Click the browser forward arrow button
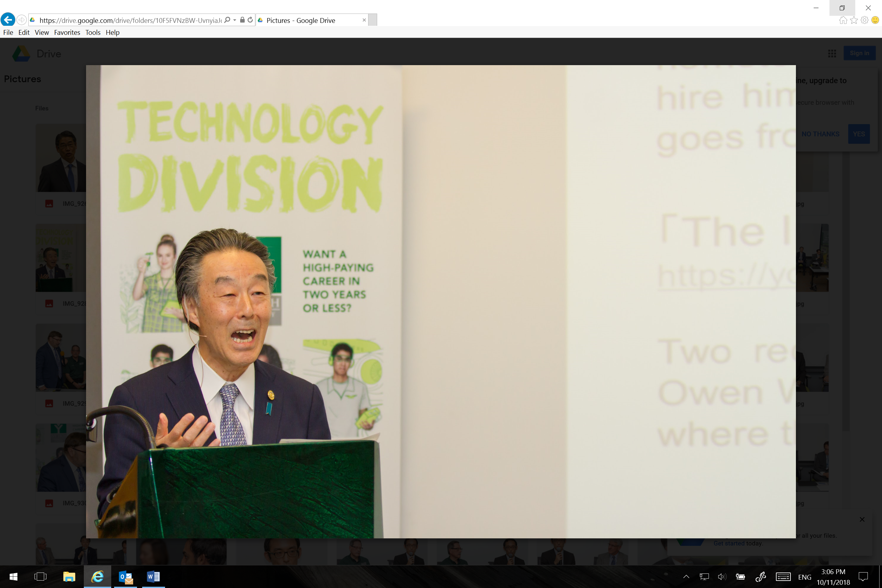 [22, 20]
